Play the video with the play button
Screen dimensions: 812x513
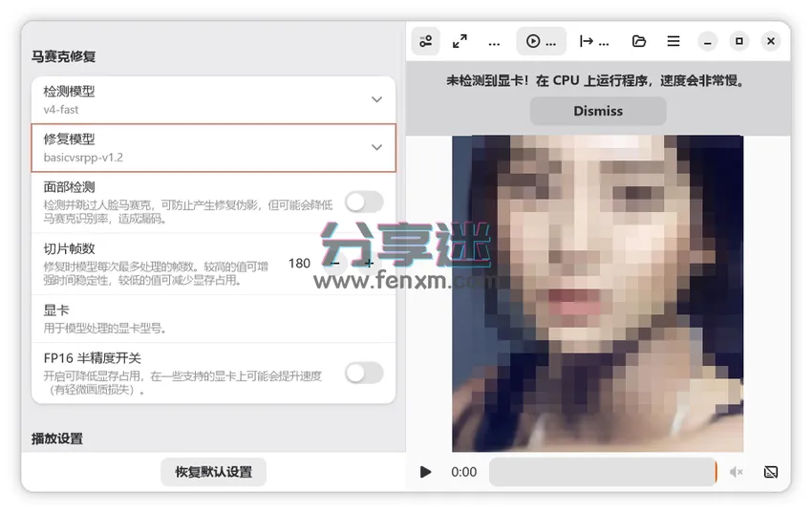click(426, 472)
